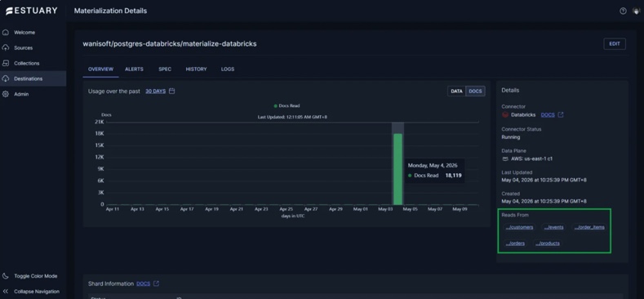644x299 pixels.
Task: Click the Estuary logo
Action: 32,11
